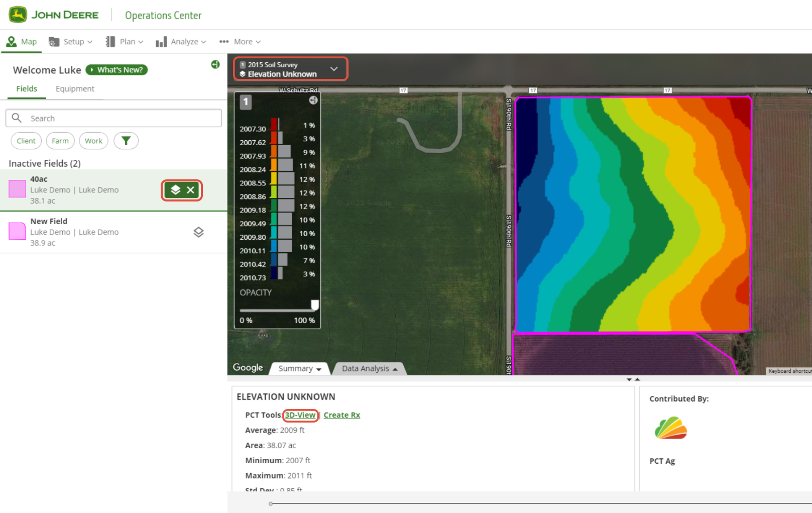This screenshot has height=513, width=812.
Task: Collapse the map legend panel
Action: click(313, 100)
